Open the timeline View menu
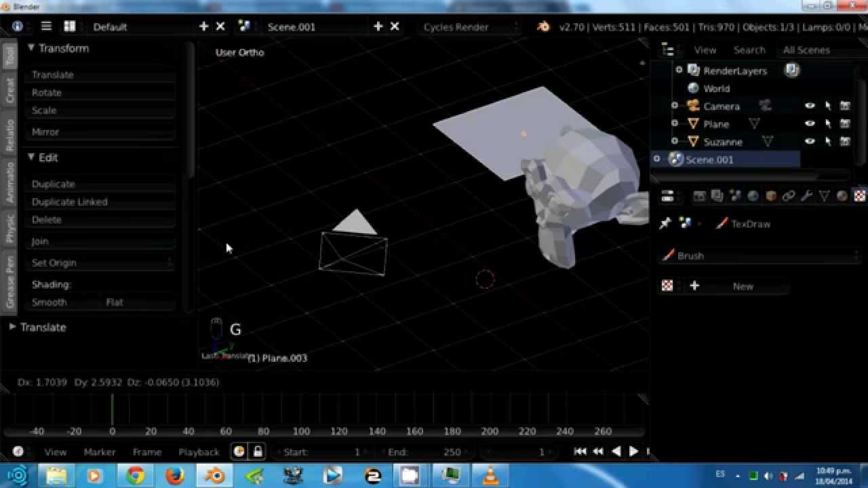This screenshot has width=868, height=488. pos(56,451)
